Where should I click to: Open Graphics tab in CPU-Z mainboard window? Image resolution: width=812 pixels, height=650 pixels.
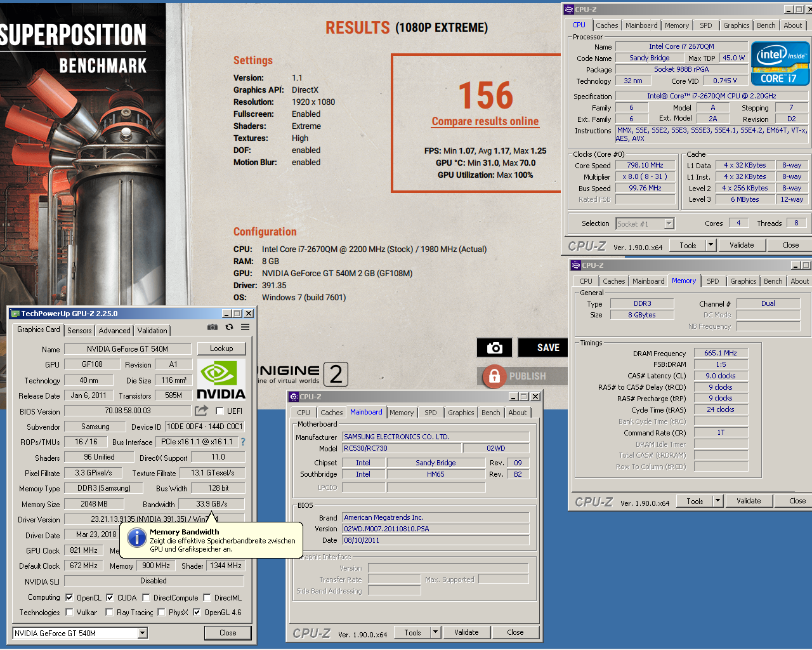461,413
